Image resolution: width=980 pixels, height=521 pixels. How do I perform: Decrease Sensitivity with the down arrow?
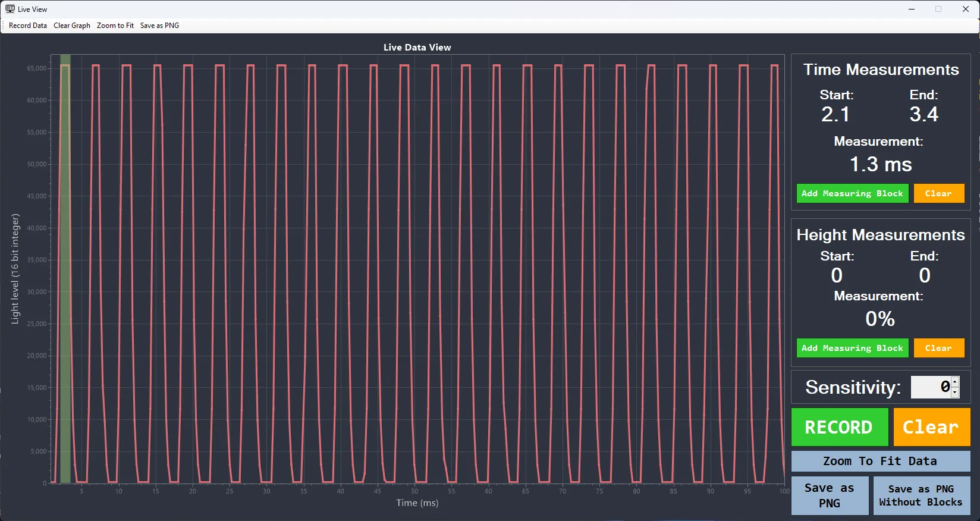click(x=955, y=393)
